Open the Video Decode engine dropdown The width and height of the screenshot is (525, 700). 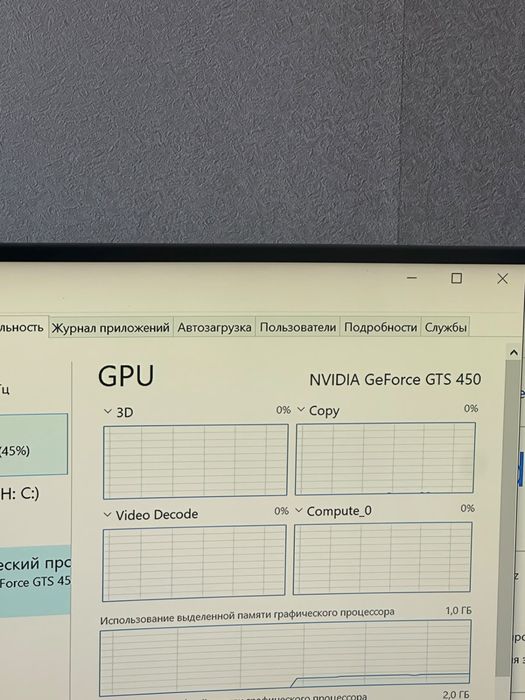107,515
